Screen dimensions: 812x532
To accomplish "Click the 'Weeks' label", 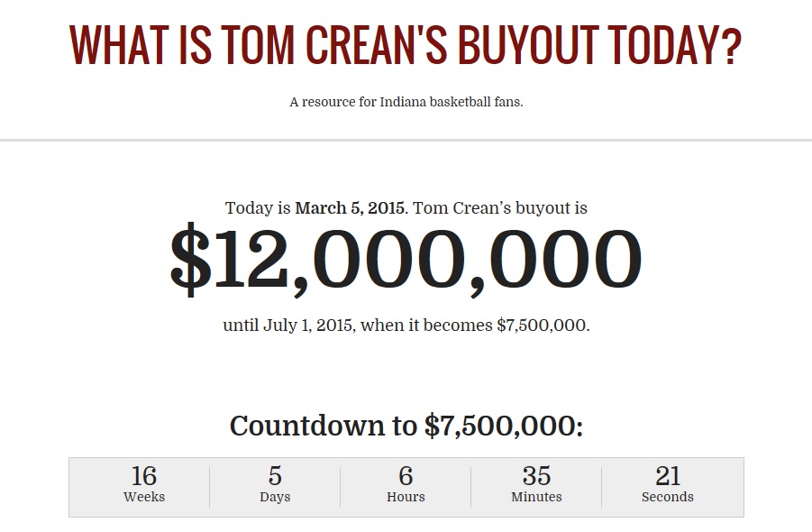I will click(144, 497).
